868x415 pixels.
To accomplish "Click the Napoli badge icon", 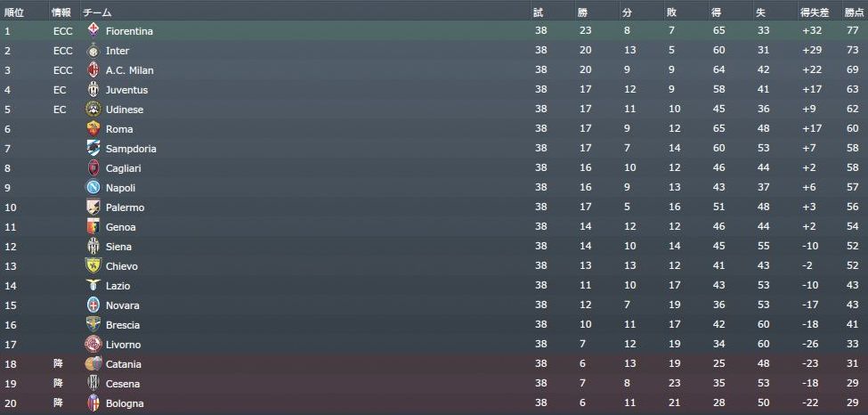I will (93, 188).
